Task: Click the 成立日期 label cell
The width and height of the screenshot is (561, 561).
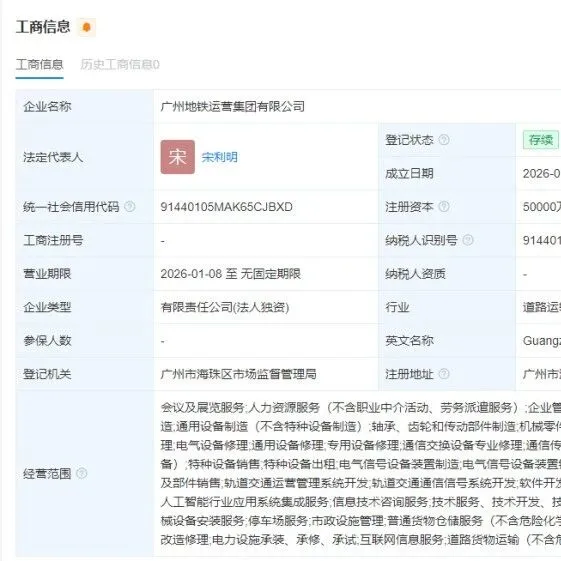Action: (447, 174)
